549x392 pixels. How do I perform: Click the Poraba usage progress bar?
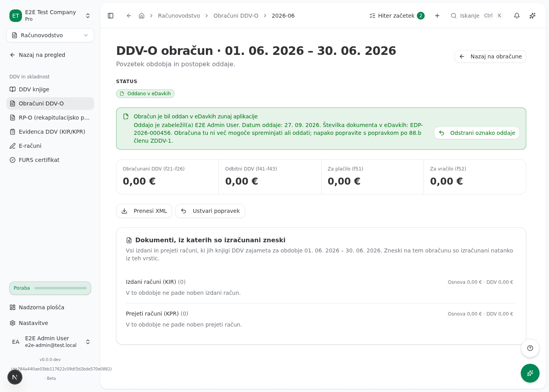pyautogui.click(x=60, y=288)
